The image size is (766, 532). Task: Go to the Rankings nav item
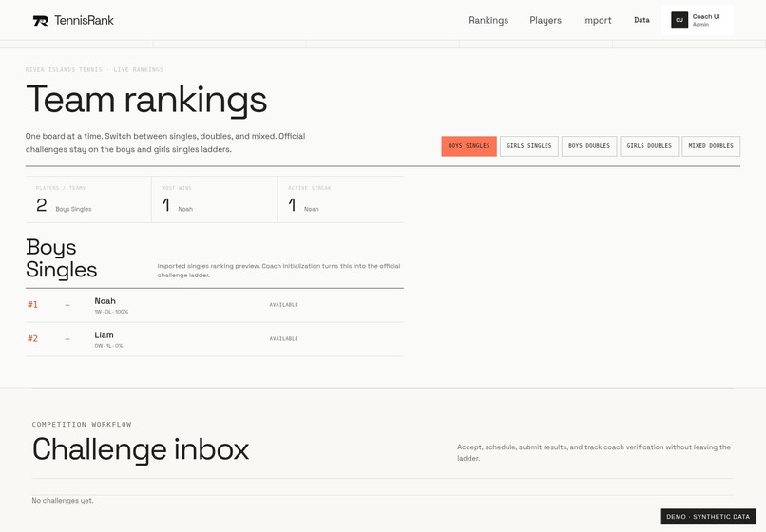[488, 21]
